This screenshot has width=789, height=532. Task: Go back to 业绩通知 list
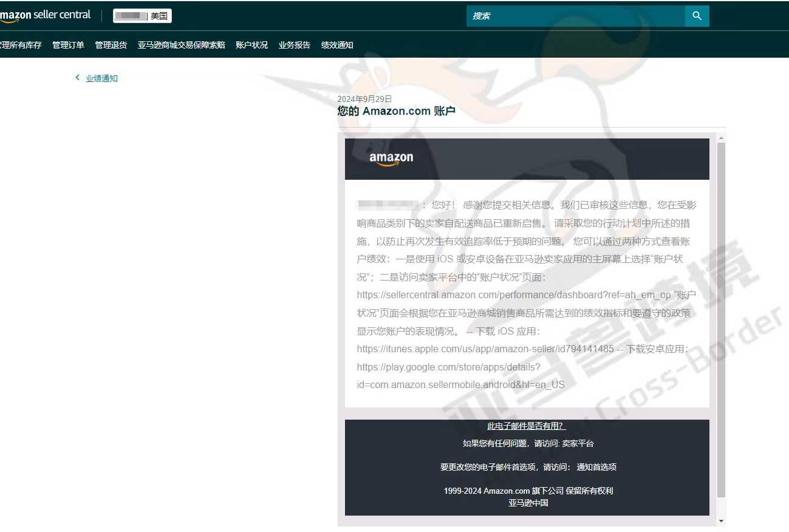pos(101,78)
